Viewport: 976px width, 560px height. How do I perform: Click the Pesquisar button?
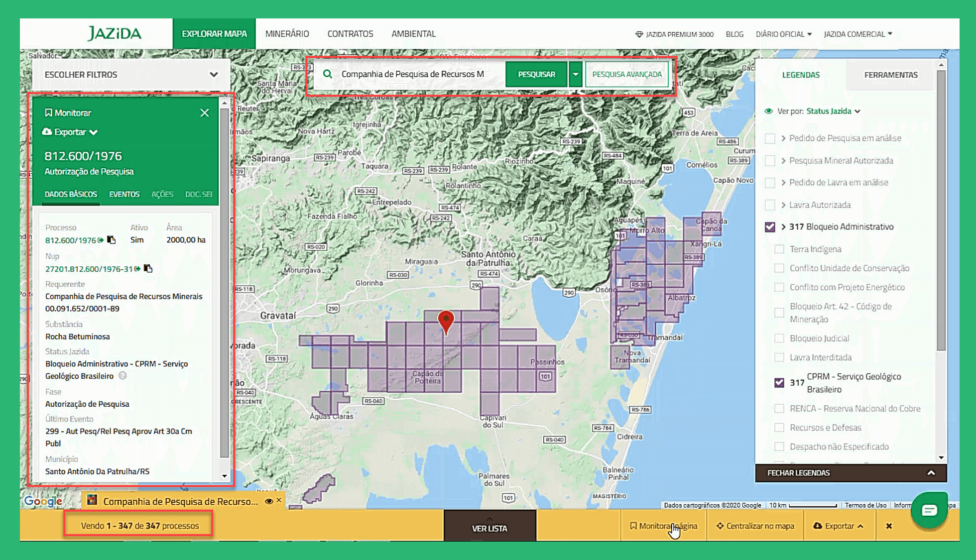pos(536,74)
